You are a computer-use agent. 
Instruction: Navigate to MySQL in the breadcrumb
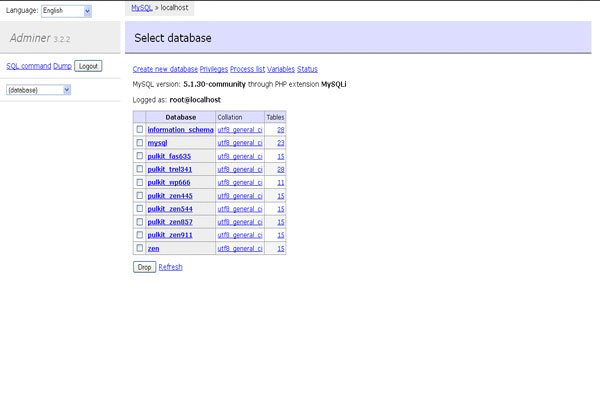[142, 7]
